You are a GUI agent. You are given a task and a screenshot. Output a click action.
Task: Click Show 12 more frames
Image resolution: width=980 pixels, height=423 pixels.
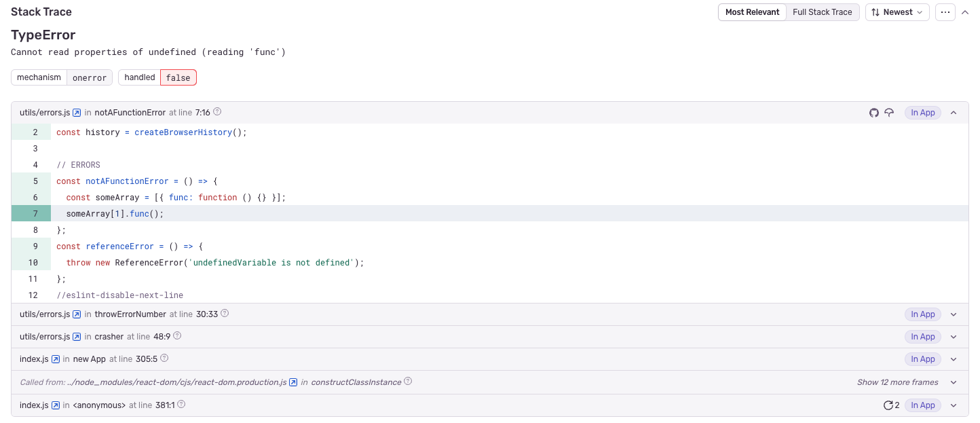point(897,382)
